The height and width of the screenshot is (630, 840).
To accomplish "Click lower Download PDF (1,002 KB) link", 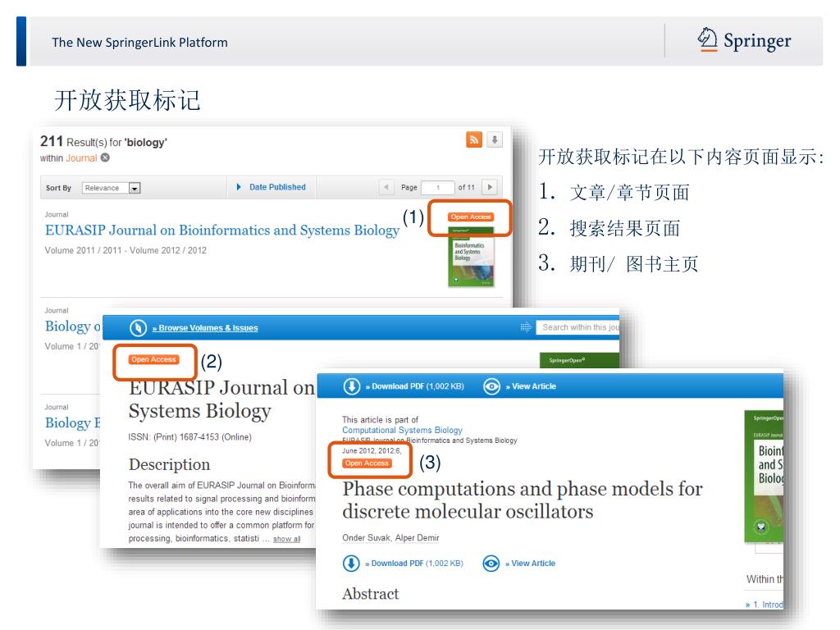I will 414,564.
